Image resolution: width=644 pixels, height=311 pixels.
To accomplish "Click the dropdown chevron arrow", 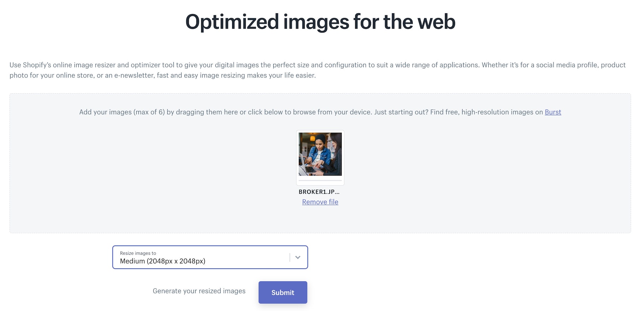I will pyautogui.click(x=298, y=257).
